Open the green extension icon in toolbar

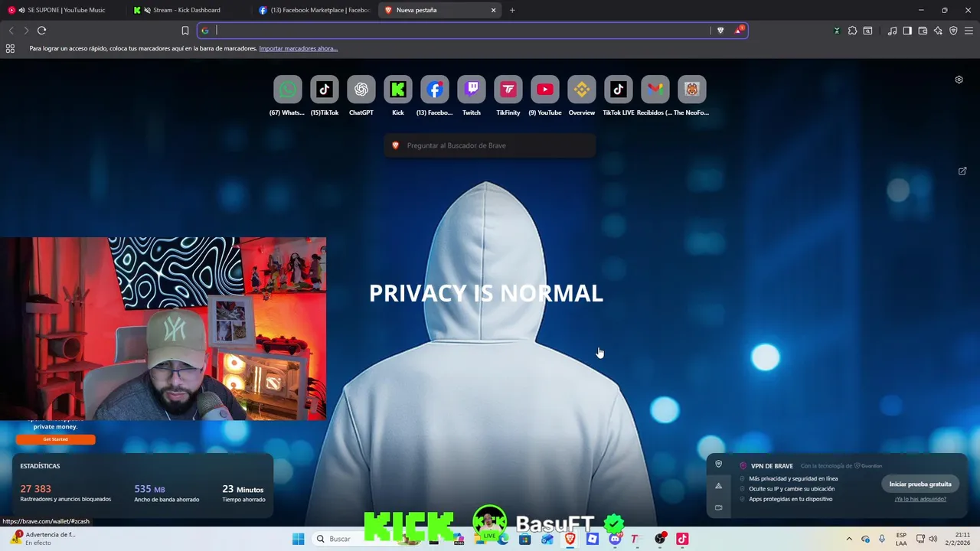point(837,31)
